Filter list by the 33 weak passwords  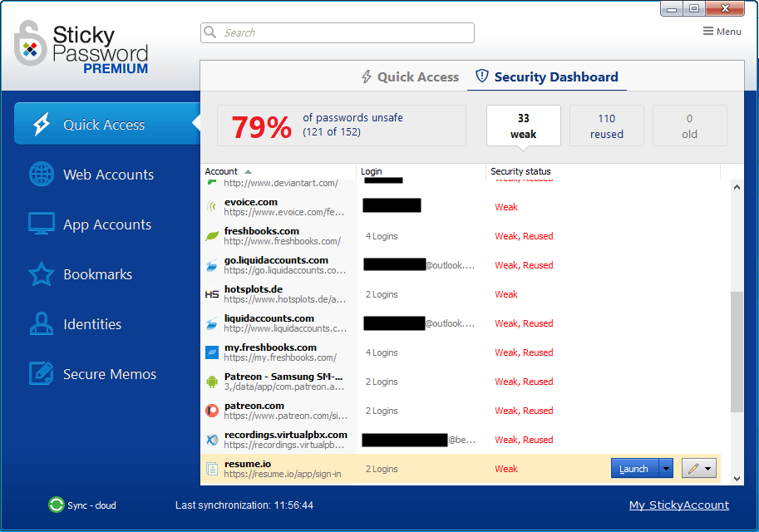pos(523,126)
